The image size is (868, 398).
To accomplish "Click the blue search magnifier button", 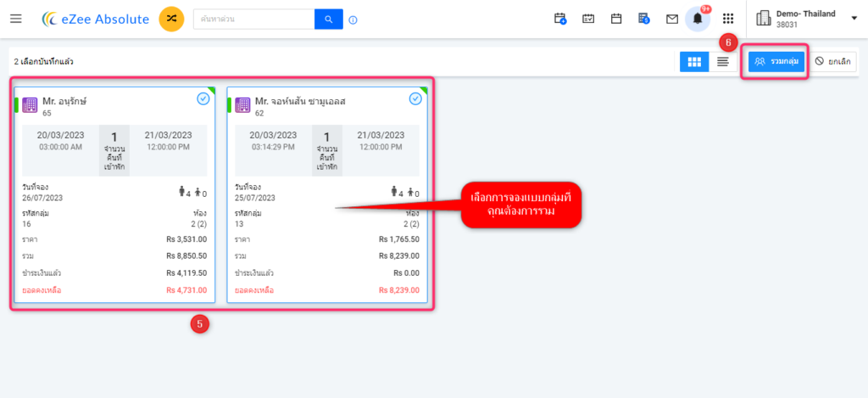I will (329, 20).
